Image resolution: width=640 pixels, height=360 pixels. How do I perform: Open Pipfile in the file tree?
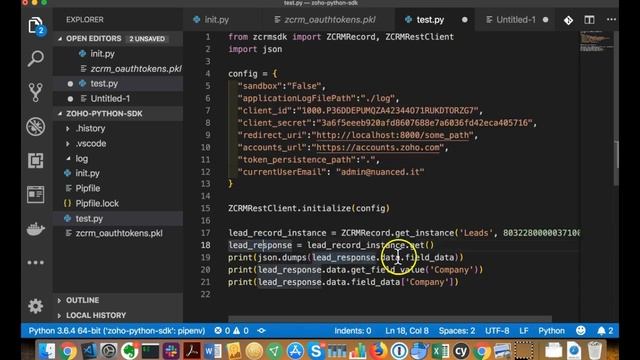118,188
